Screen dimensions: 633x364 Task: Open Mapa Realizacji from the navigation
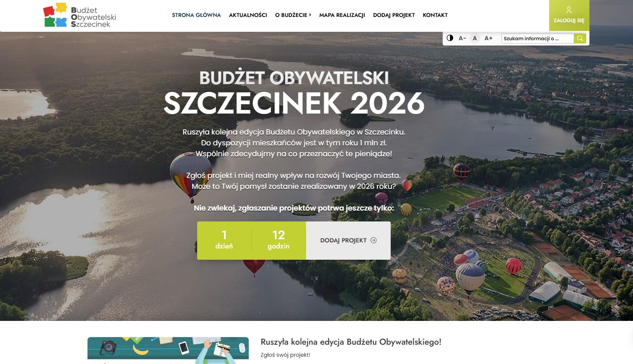342,15
